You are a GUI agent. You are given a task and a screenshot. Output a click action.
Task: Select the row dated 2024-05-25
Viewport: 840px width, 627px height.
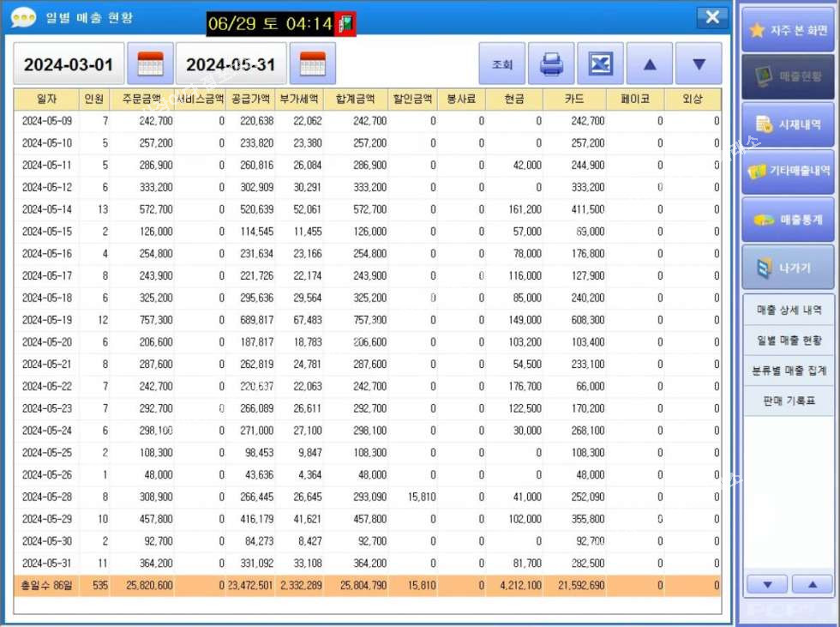coord(368,453)
